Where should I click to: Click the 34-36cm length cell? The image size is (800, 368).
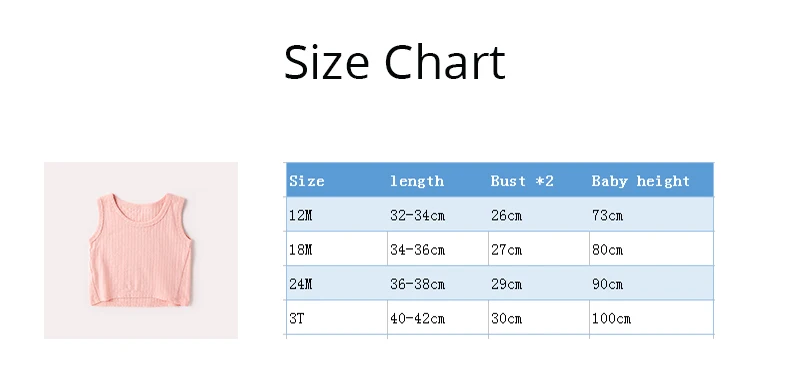438,249
